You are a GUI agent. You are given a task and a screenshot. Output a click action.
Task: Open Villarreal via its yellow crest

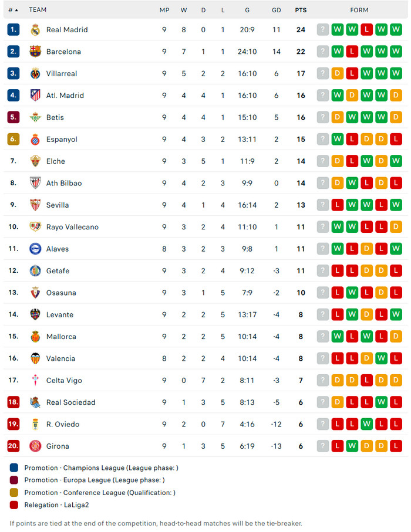coord(35,74)
